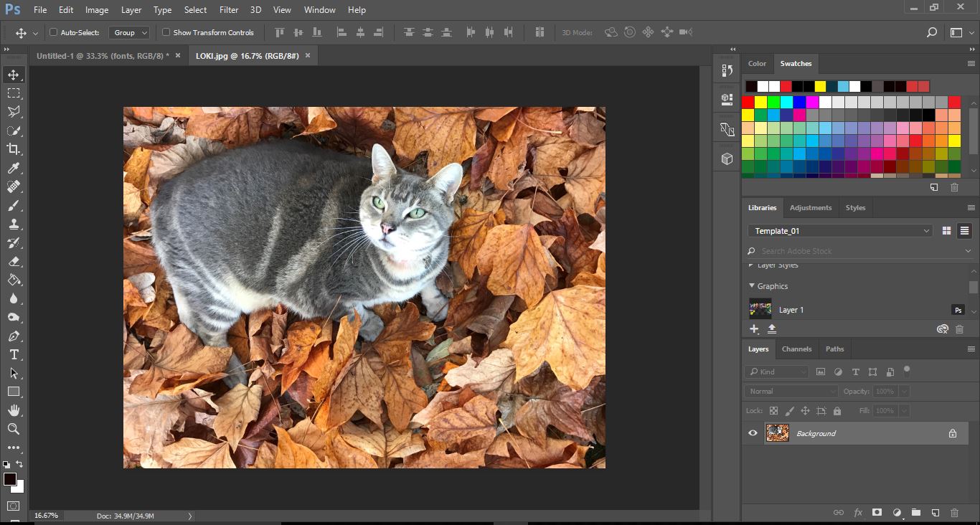The height and width of the screenshot is (525, 980).
Task: Click the foreground color swatch
Action: [x=10, y=479]
